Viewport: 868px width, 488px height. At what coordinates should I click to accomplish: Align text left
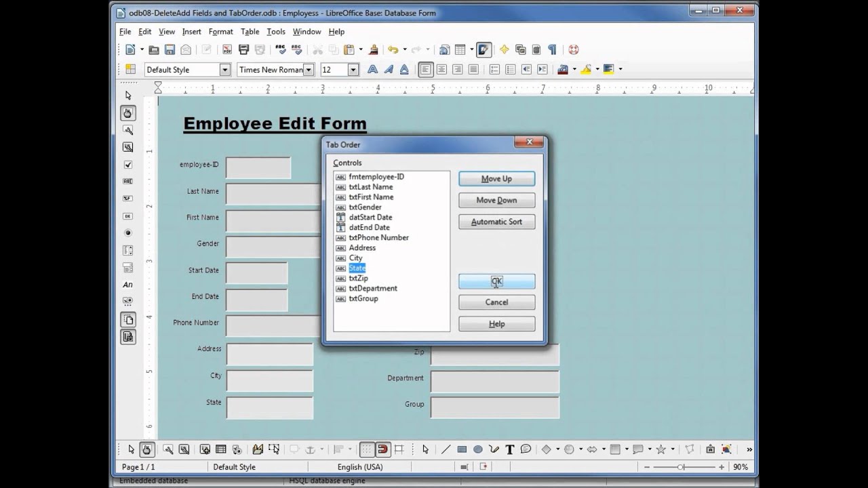tap(426, 69)
